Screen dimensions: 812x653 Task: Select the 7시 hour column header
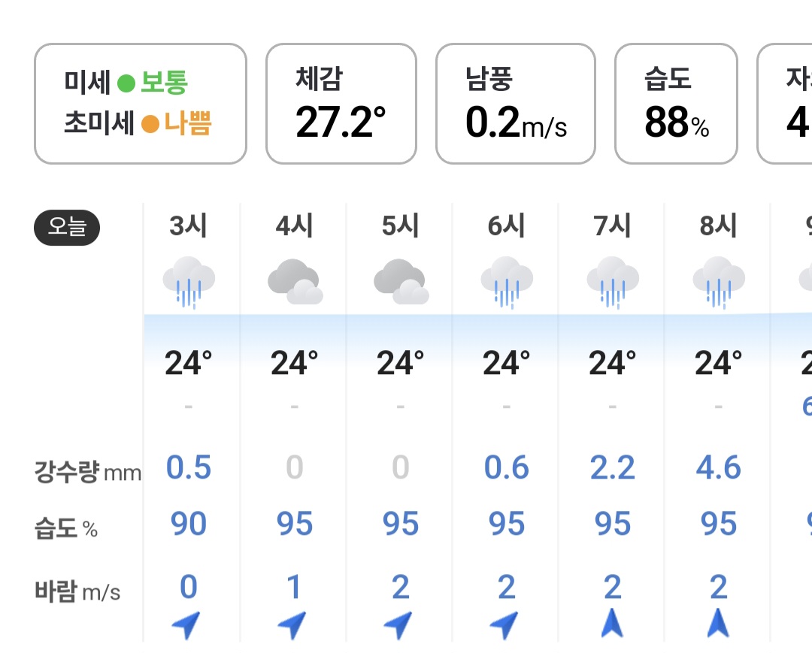(x=612, y=225)
